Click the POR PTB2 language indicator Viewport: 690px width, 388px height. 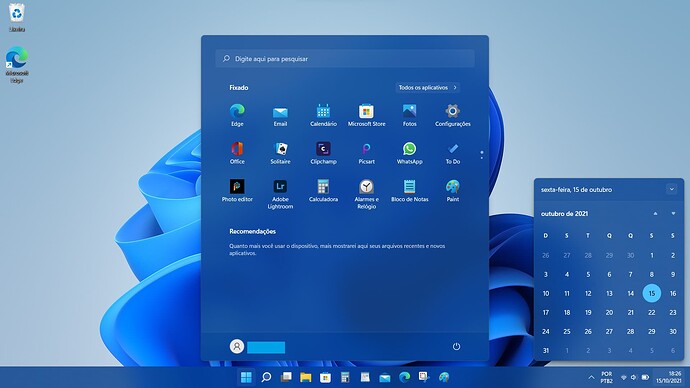pyautogui.click(x=607, y=377)
